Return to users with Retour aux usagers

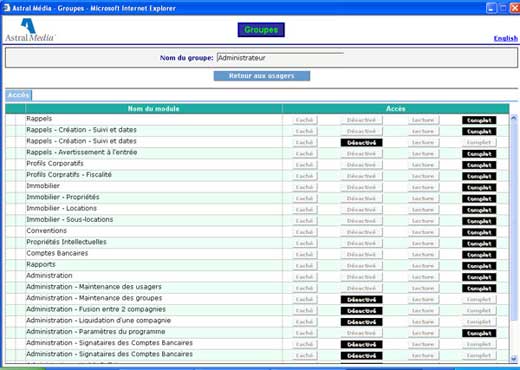coord(262,76)
